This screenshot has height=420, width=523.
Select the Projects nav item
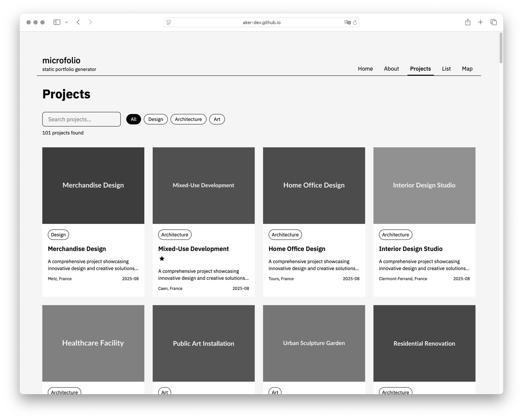tap(420, 69)
